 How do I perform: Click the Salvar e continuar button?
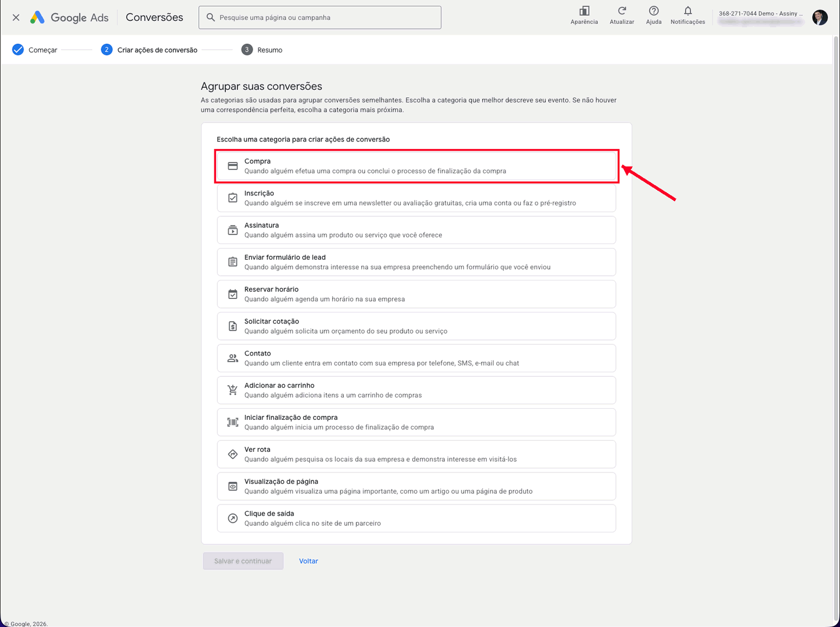pyautogui.click(x=243, y=561)
